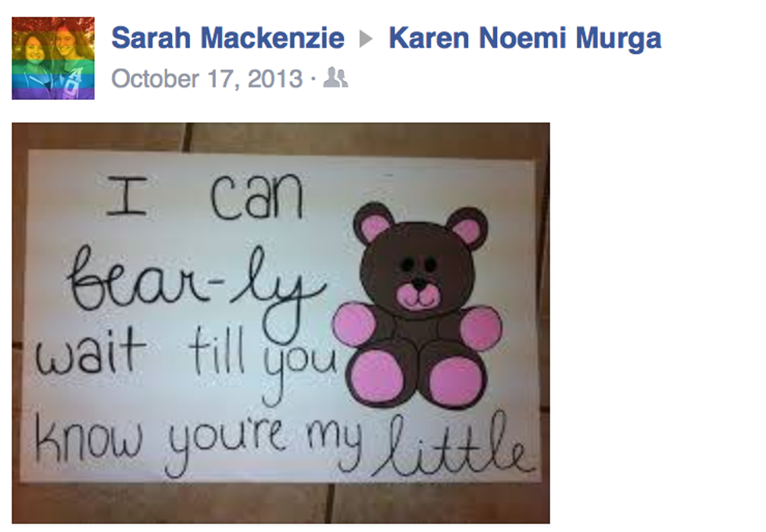Click the bear's pink muzzle
The height and width of the screenshot is (532, 766).
tap(419, 297)
